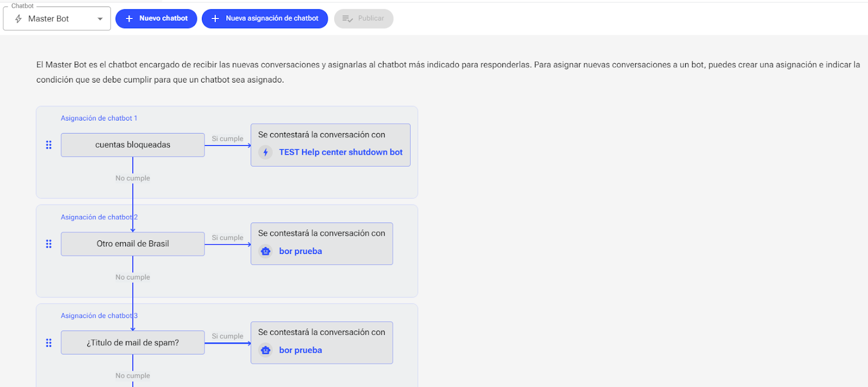Click 'Se contestará la conversación con' in Asignación 1

click(x=322, y=135)
